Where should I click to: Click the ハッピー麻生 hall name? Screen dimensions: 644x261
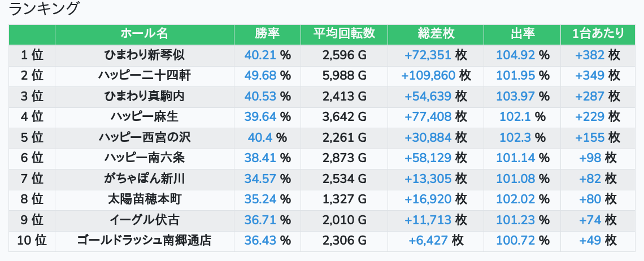144,116
